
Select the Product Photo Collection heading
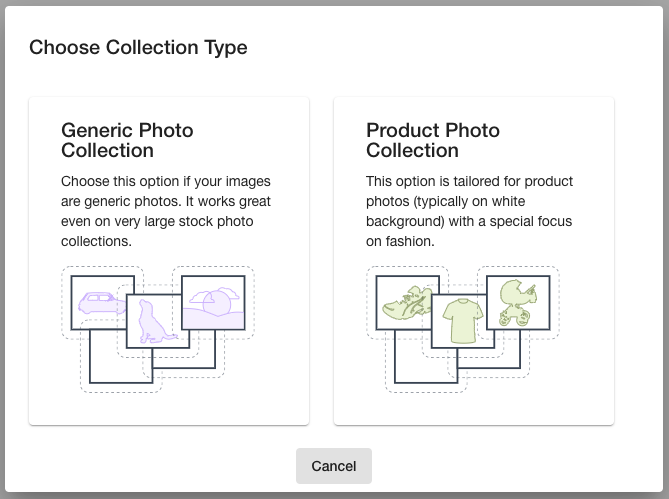(433, 140)
